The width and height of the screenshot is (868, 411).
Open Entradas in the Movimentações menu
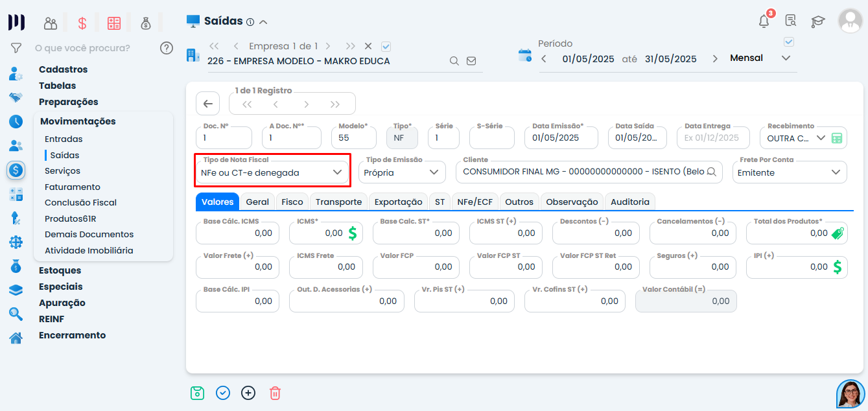coord(64,139)
